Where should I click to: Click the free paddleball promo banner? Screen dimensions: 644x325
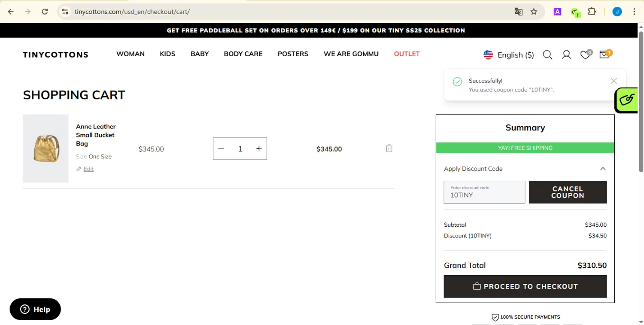click(x=316, y=30)
